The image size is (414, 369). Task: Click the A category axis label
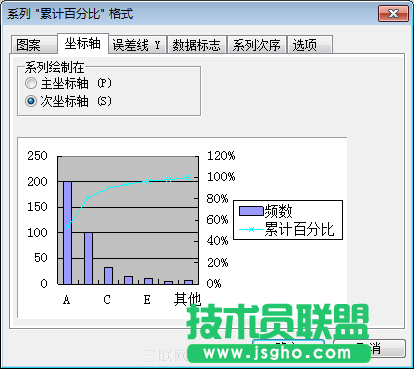point(67,300)
